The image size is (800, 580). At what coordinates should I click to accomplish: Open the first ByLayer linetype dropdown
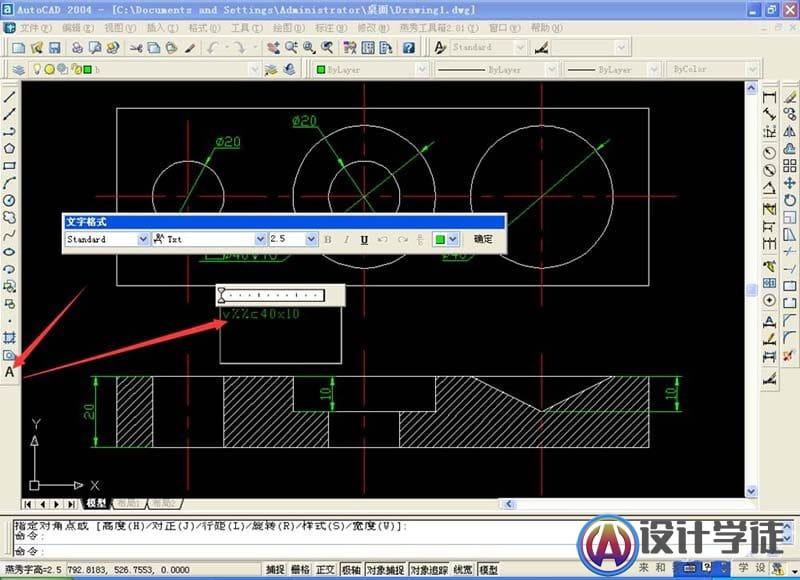click(x=552, y=69)
